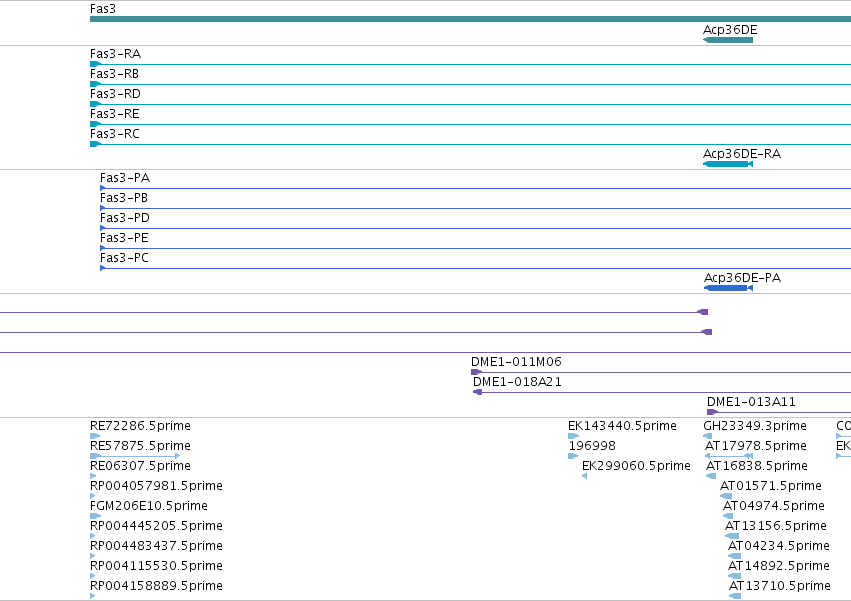The image size is (851, 601).
Task: Select the Acp36DE-PA label
Action: [x=742, y=278]
